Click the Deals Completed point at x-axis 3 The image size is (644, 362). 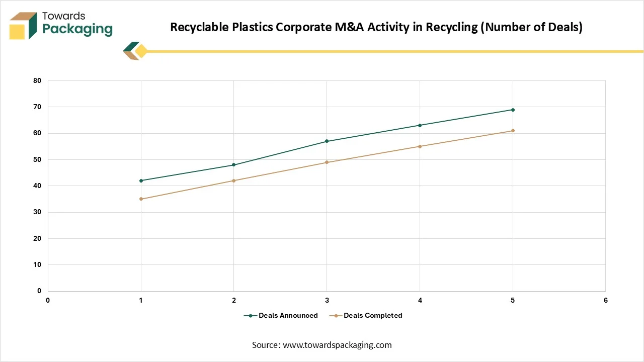pyautogui.click(x=327, y=162)
